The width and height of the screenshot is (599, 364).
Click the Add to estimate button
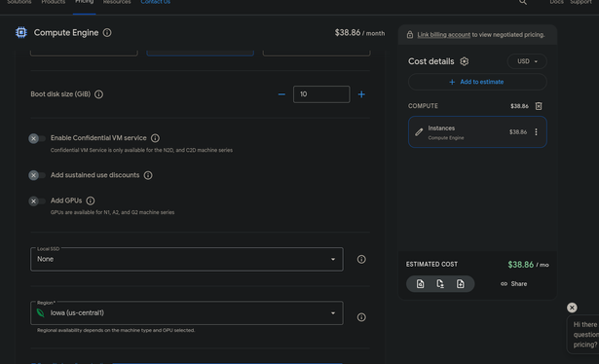(477, 82)
